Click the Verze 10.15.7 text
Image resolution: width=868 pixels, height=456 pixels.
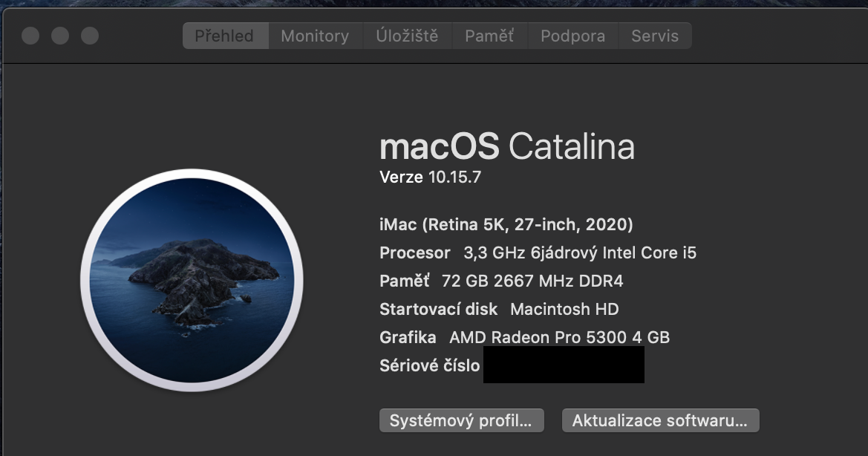(430, 177)
